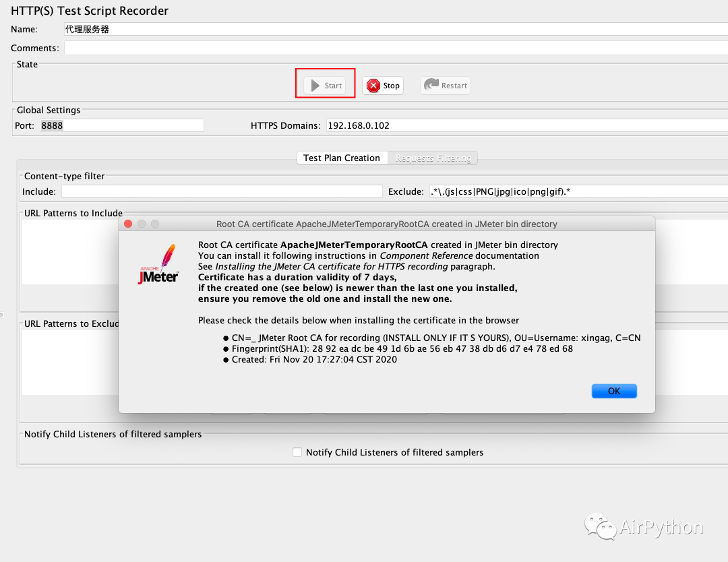Click the play triangle Start icon
This screenshot has width=728, height=562.
tap(315, 86)
